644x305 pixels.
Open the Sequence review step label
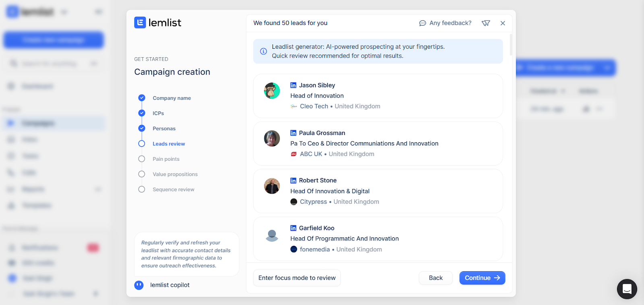click(x=173, y=190)
